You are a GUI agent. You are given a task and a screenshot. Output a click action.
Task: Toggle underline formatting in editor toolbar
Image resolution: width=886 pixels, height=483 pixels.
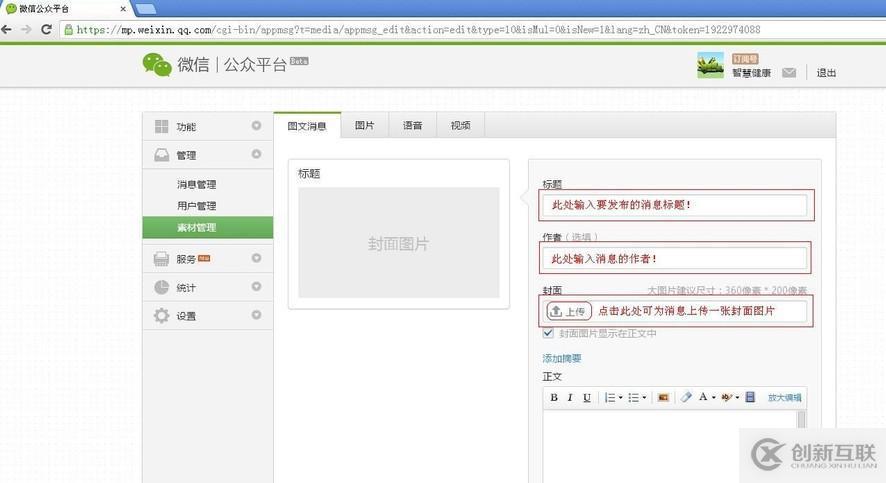[x=587, y=398]
